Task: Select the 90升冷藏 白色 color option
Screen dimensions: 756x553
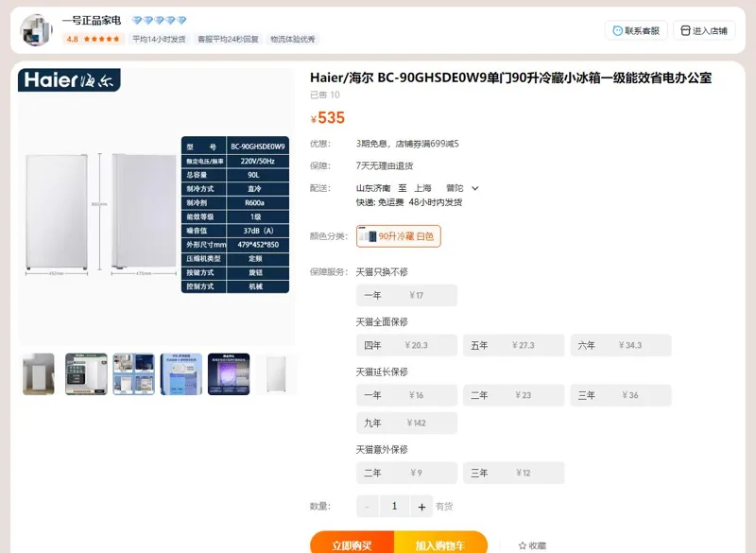Action: coord(398,236)
